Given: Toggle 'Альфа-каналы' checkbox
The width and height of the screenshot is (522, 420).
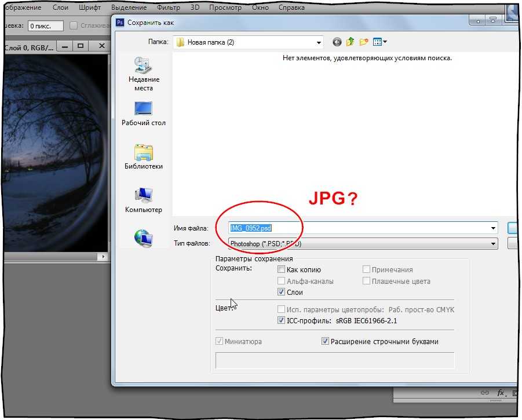Looking at the screenshot, I should point(282,281).
